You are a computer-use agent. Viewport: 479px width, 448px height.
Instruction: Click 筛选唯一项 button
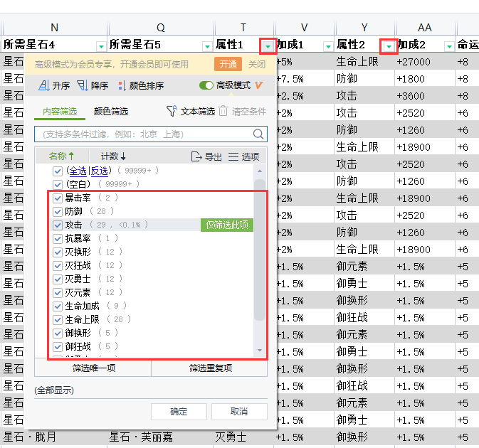pos(93,368)
